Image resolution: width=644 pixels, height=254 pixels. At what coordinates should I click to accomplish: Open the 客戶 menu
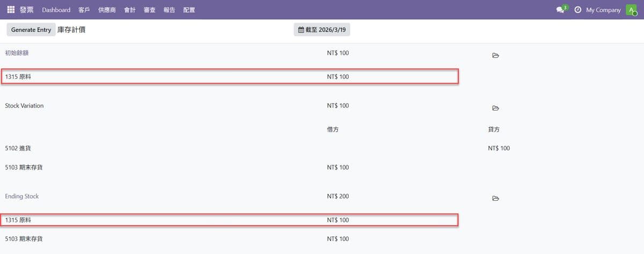coord(84,10)
